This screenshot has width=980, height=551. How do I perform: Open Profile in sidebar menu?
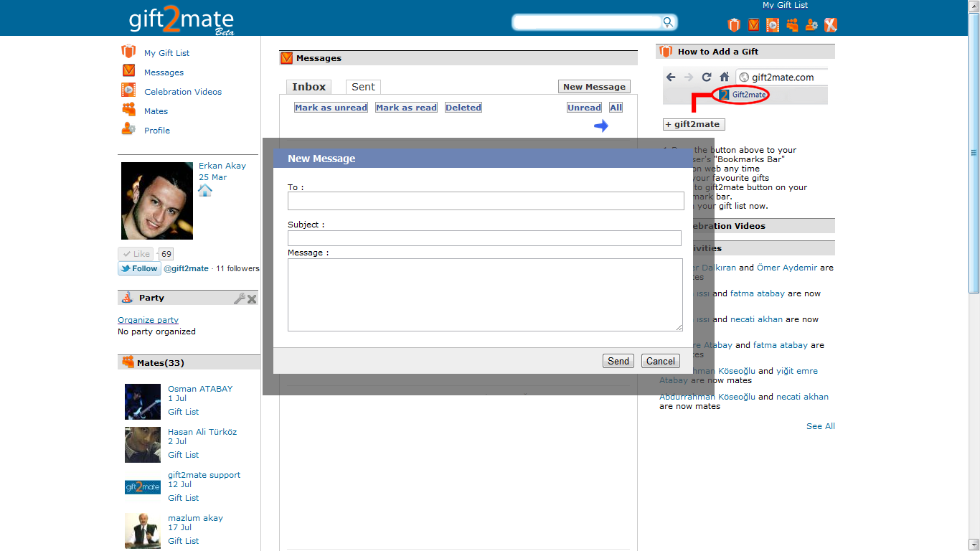157,131
